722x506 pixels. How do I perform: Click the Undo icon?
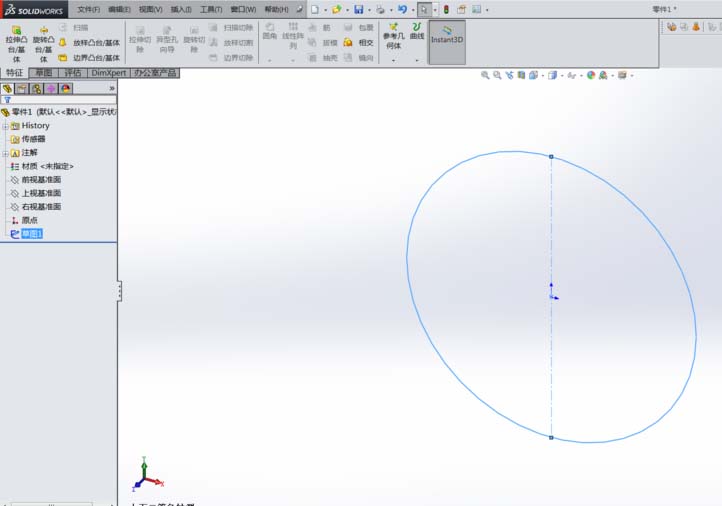click(x=402, y=9)
